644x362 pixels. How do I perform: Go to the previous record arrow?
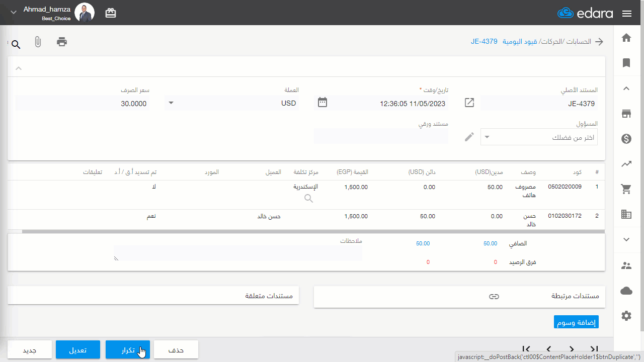(549, 349)
